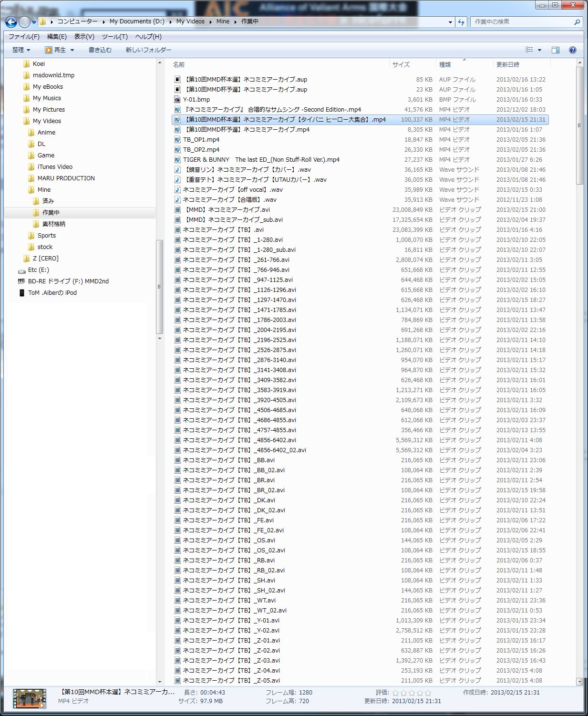Expand the breadcrumb arrow after My Documents (D:)
588x716 pixels.
(x=170, y=21)
